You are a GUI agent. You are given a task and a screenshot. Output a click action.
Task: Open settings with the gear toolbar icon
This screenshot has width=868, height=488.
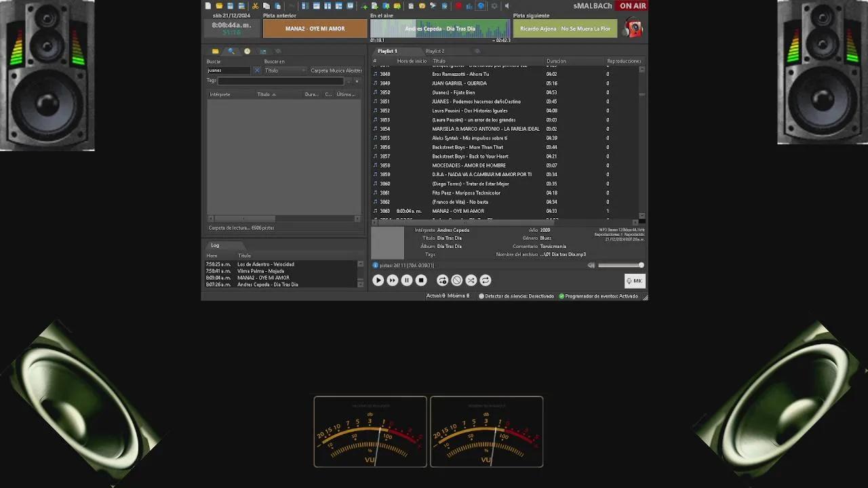pyautogui.click(x=494, y=5)
